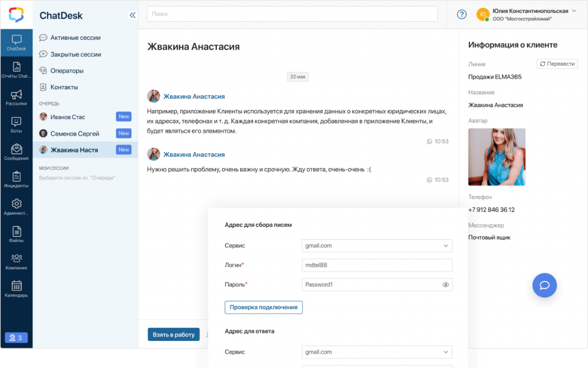Select Активные сессии menu item

75,38
